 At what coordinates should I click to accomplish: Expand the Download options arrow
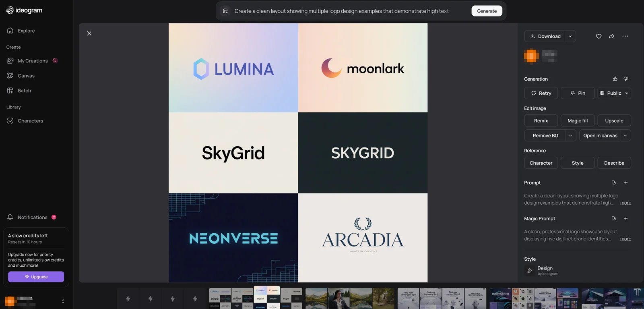point(570,36)
